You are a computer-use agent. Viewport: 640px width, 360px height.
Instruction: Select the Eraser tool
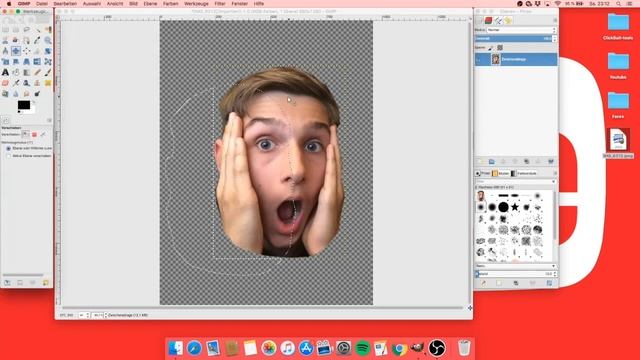(5, 83)
